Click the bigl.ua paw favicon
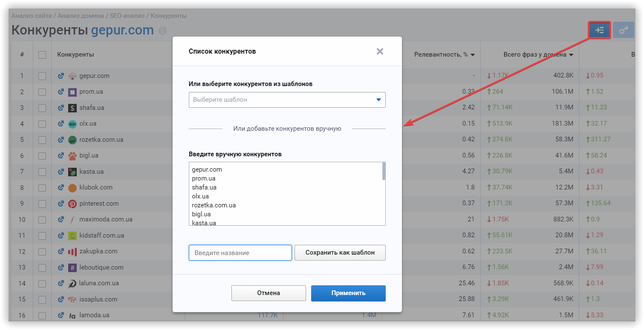The image size is (644, 330). pyautogui.click(x=72, y=156)
